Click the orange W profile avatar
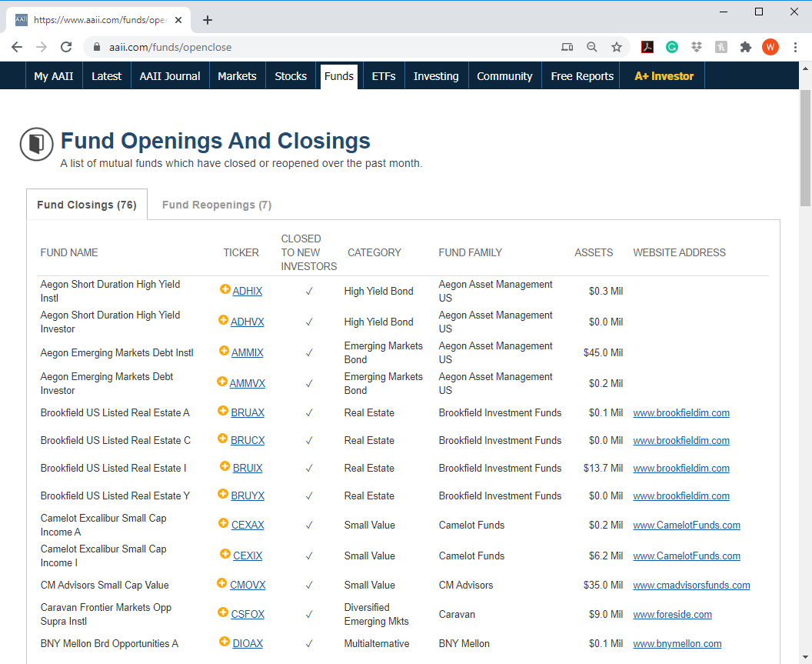 [770, 47]
